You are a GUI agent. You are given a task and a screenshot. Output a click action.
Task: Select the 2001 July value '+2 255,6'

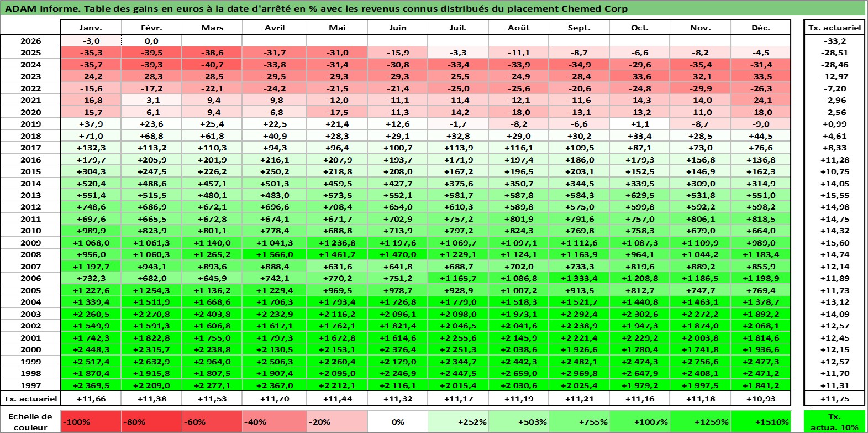point(458,338)
